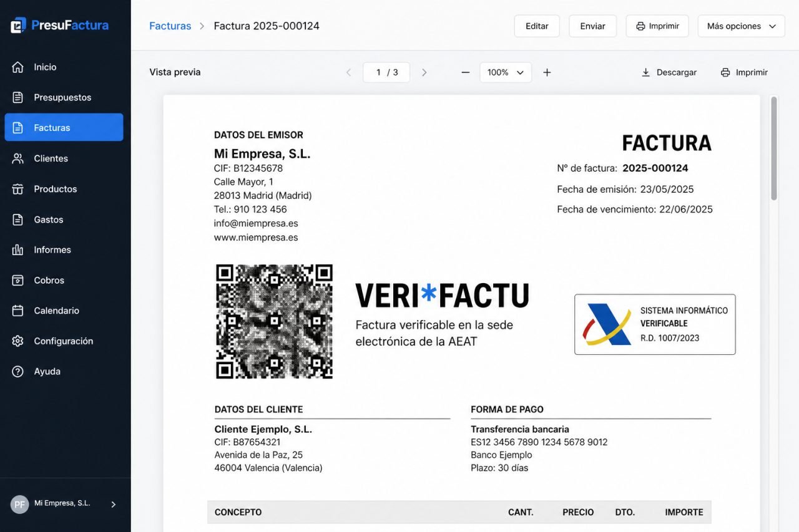Expand the Mi Empresa, S.L. account chevron
The image size is (799, 532).
[113, 505]
